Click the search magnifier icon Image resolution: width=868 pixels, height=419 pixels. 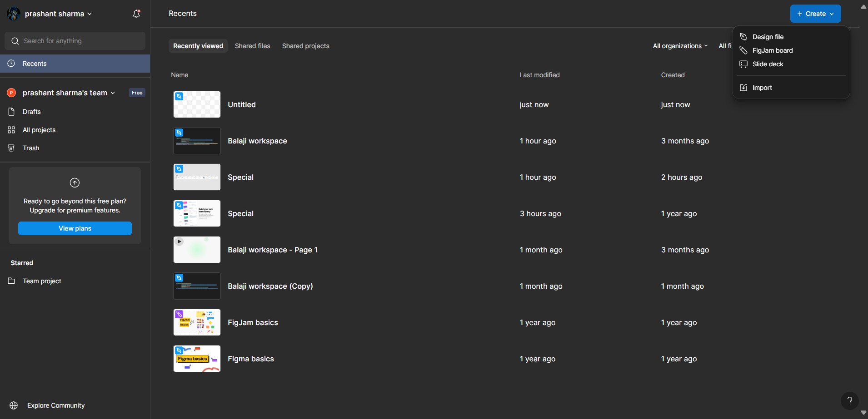(x=15, y=41)
